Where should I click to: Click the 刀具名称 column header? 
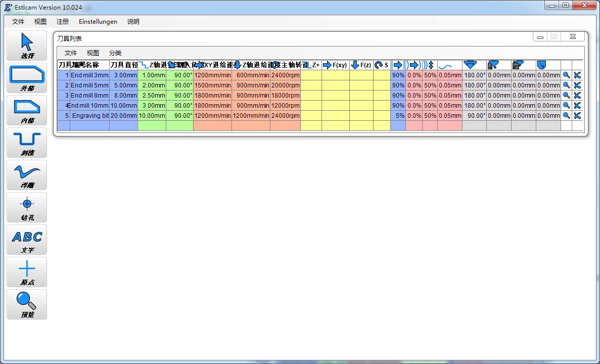pyautogui.click(x=89, y=65)
